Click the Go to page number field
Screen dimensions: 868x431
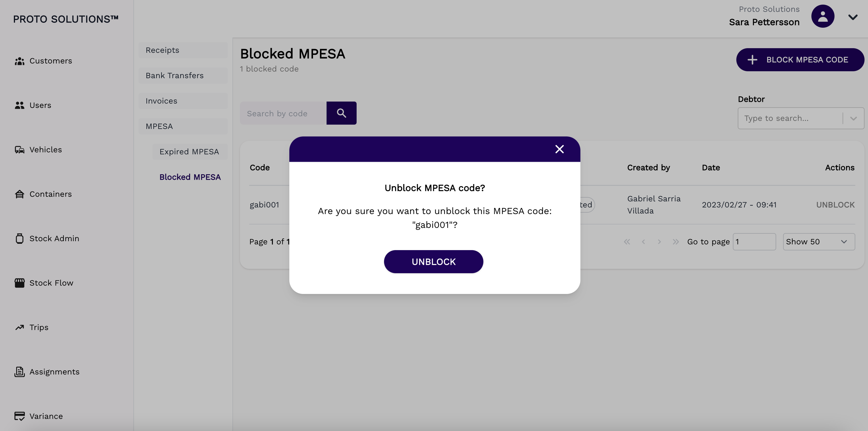[753, 241]
